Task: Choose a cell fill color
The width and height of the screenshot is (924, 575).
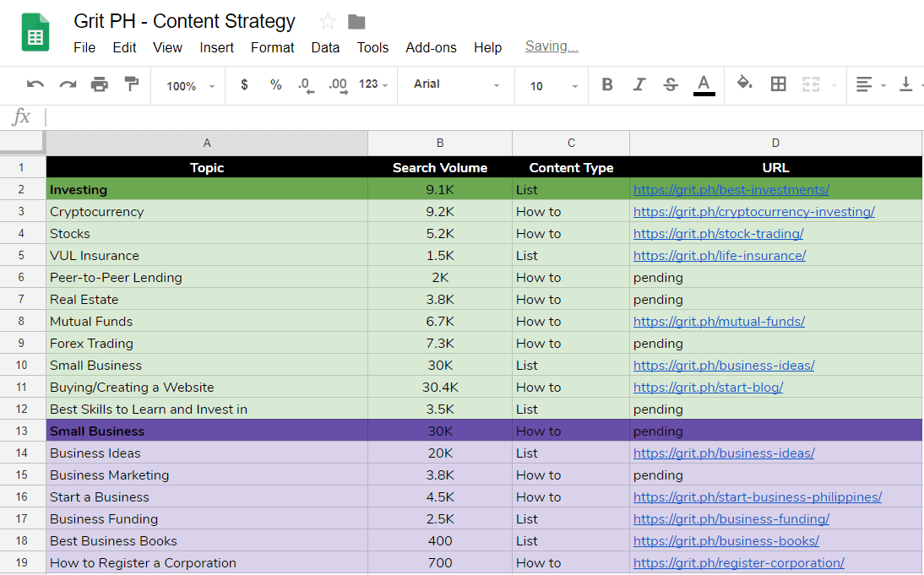Action: point(745,84)
